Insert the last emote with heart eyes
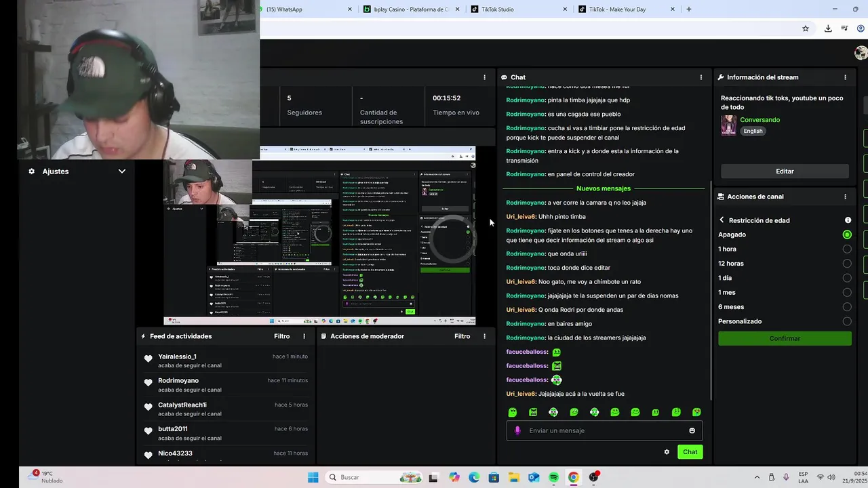The width and height of the screenshot is (868, 488). (x=696, y=412)
